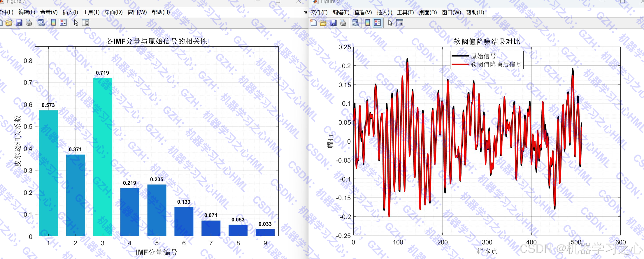Open 文件(F) menu in Figure 7
Screen dimensions: 644x259
(x=6, y=12)
